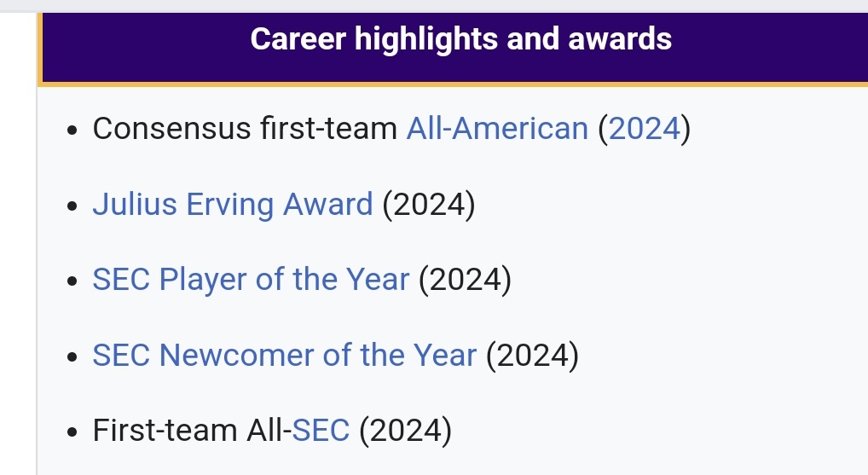This screenshot has height=475, width=868.
Task: Click the 'Consensus first-team' plain text
Action: coord(245,129)
